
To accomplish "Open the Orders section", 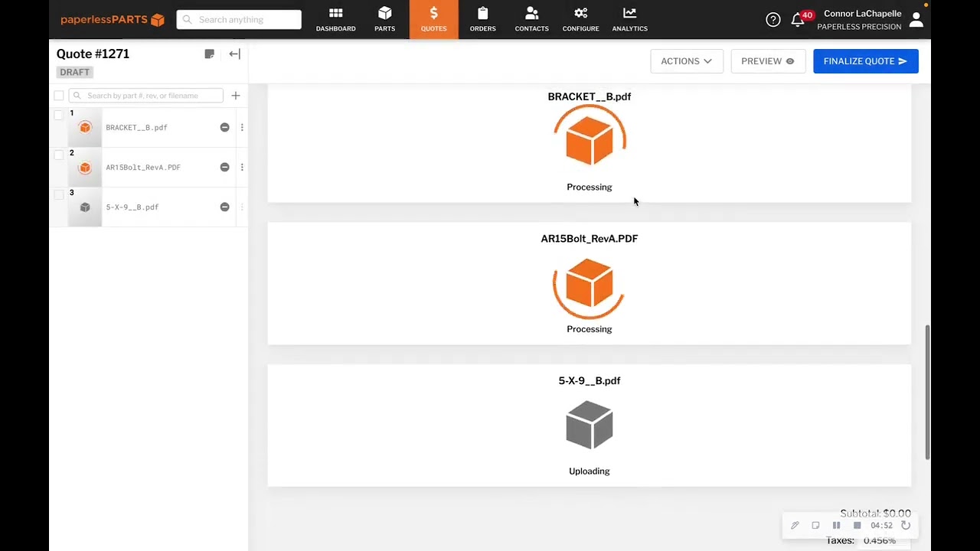I will [482, 20].
